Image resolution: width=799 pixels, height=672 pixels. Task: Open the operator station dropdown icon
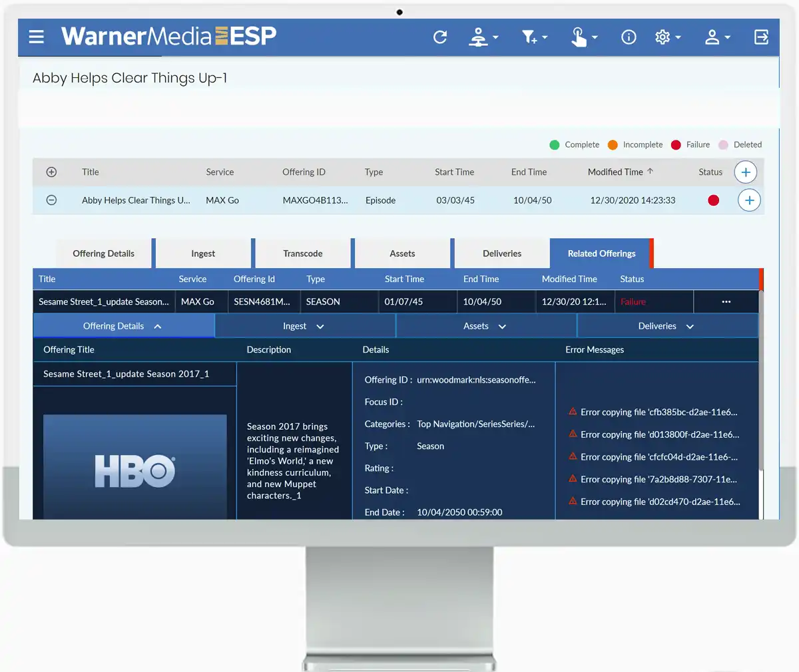[483, 37]
